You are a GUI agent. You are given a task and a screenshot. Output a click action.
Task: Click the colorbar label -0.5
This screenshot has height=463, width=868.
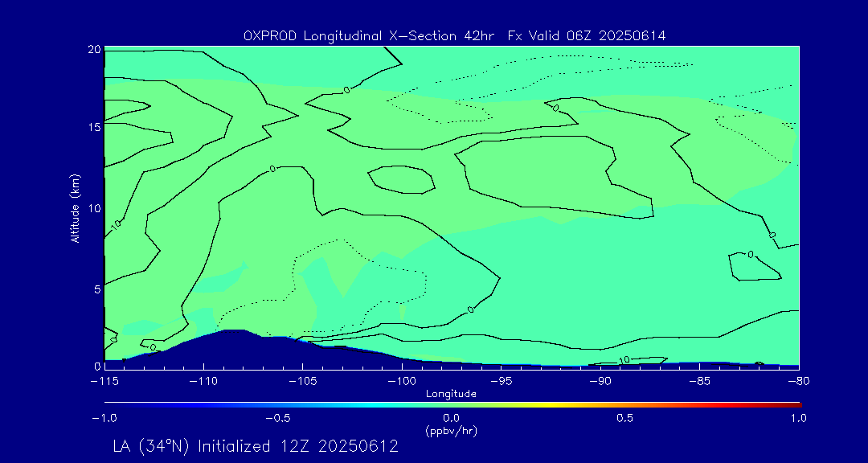tap(277, 418)
